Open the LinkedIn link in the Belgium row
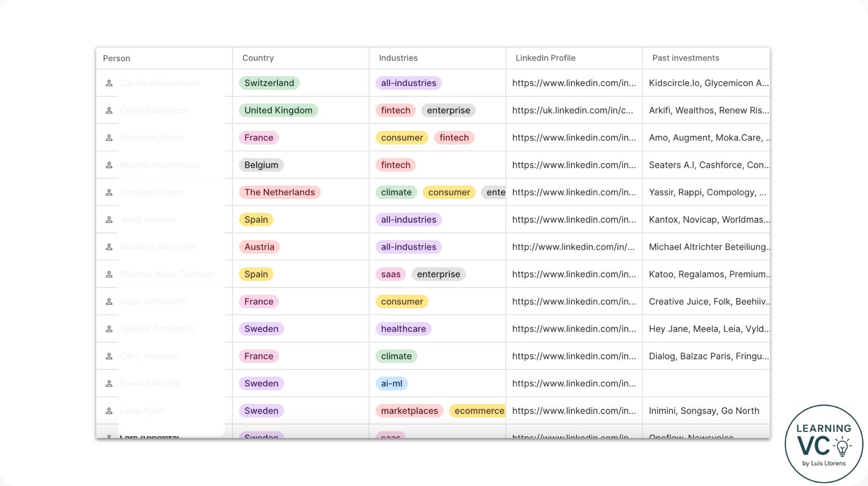The width and height of the screenshot is (868, 486). (574, 165)
